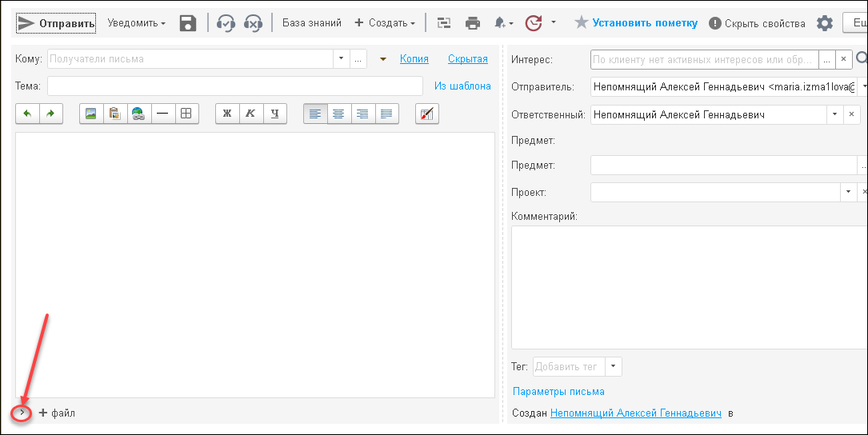Click the Параметры письма link
Screen dimensions: 868x435
(558, 392)
